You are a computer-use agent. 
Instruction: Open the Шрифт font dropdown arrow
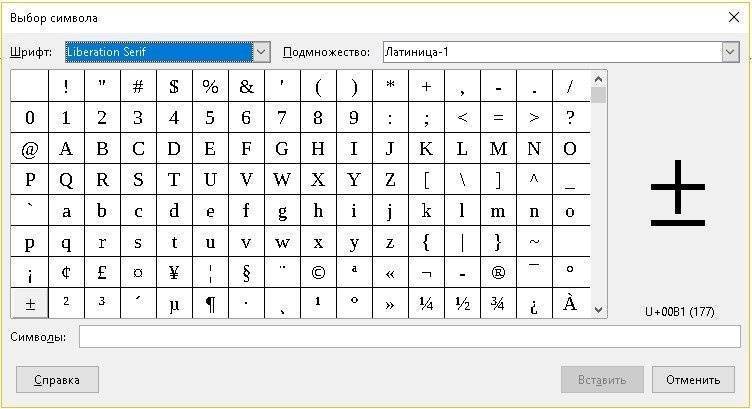pos(261,52)
